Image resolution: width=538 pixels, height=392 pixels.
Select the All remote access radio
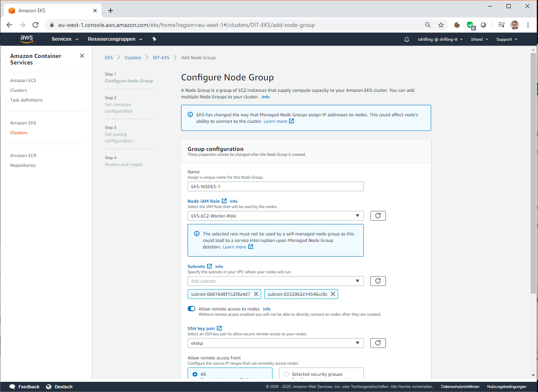[195, 374]
